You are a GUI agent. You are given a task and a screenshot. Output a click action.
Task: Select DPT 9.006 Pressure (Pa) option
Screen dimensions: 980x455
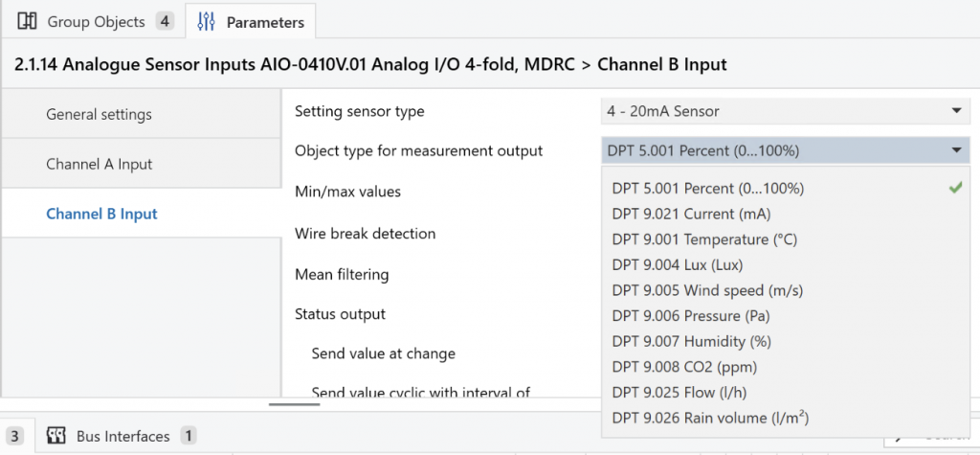click(691, 316)
